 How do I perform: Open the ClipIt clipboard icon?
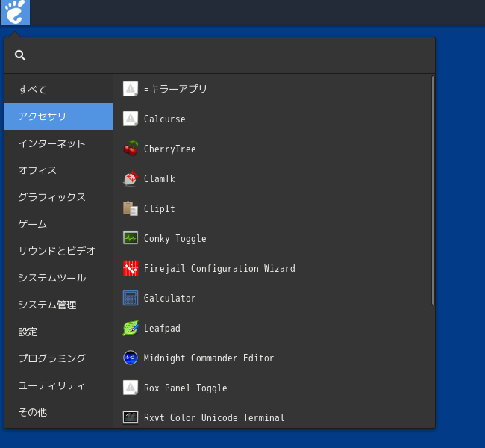pos(131,208)
